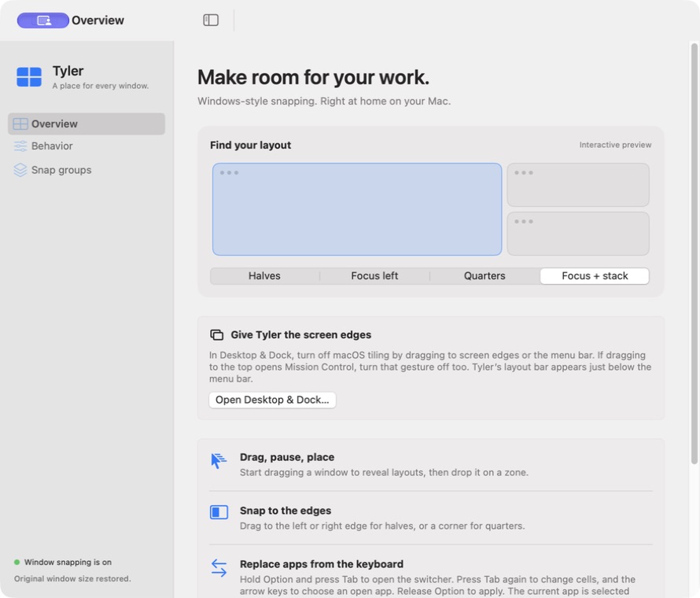Viewport: 700px width, 598px height.
Task: Click the 'Give Tyler the screen edges' heading
Action: [x=301, y=335]
